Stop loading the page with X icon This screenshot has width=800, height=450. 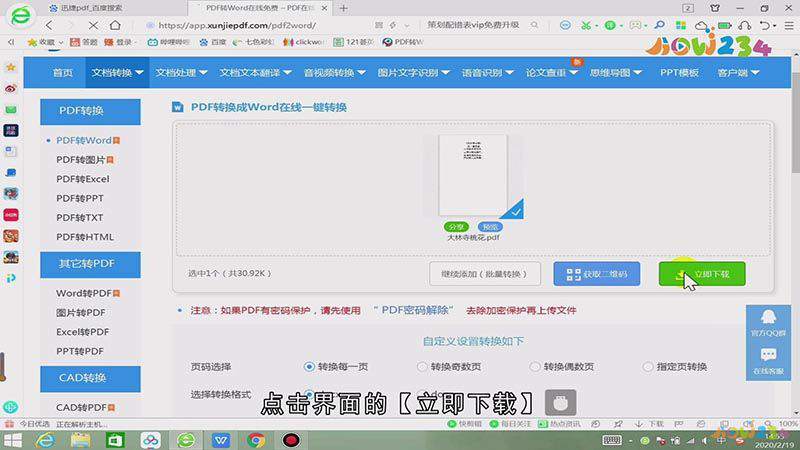93,25
